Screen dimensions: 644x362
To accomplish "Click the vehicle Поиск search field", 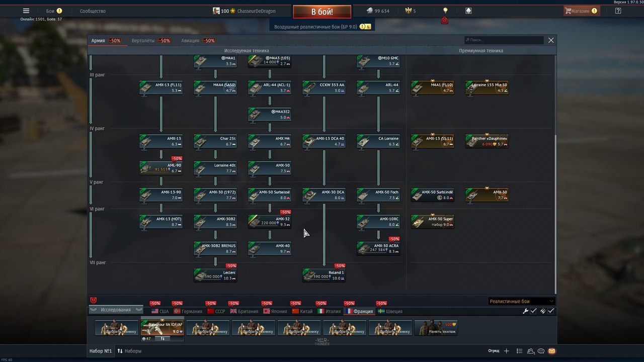I will pos(504,40).
